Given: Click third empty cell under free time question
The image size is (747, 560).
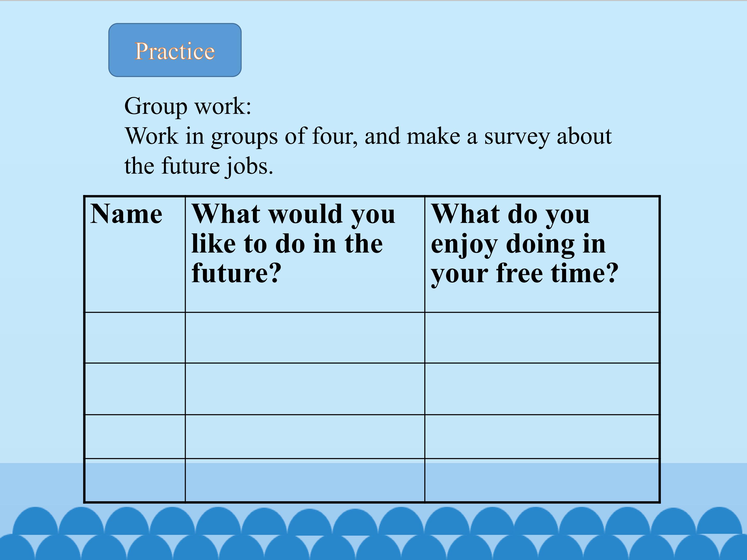Looking at the screenshot, I should point(542,436).
